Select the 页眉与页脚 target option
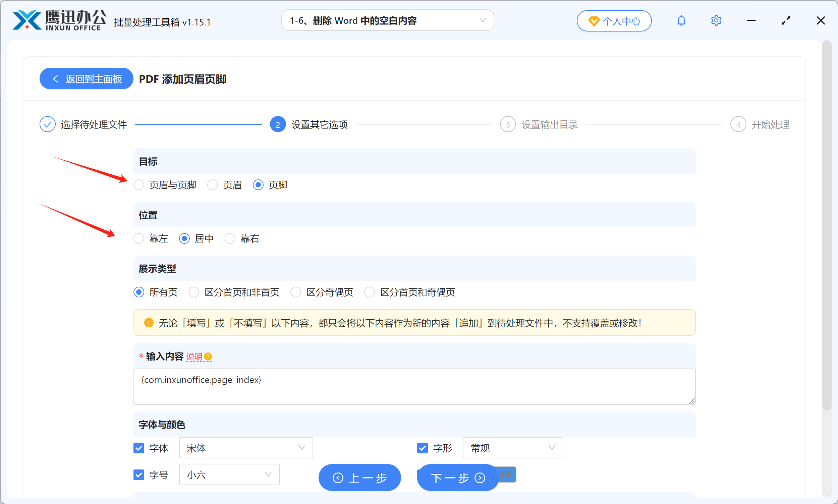838x504 pixels. click(x=165, y=185)
